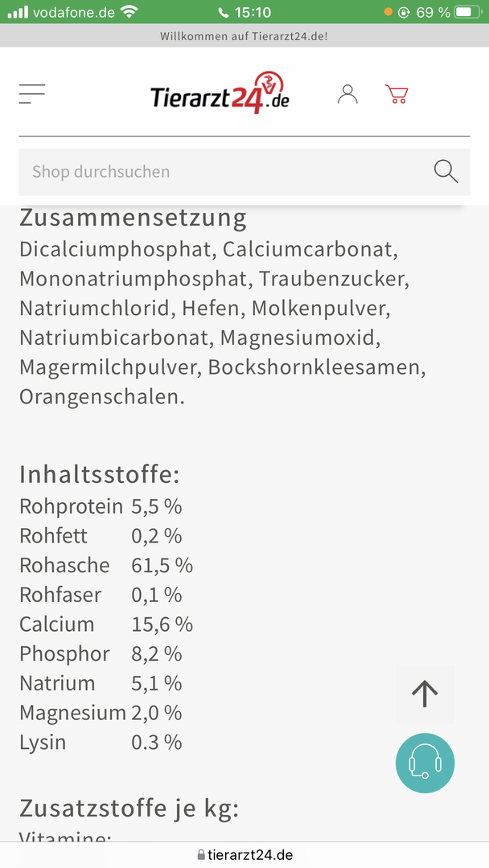
Task: Tap the Wi-Fi icon in status bar
Action: point(129,12)
